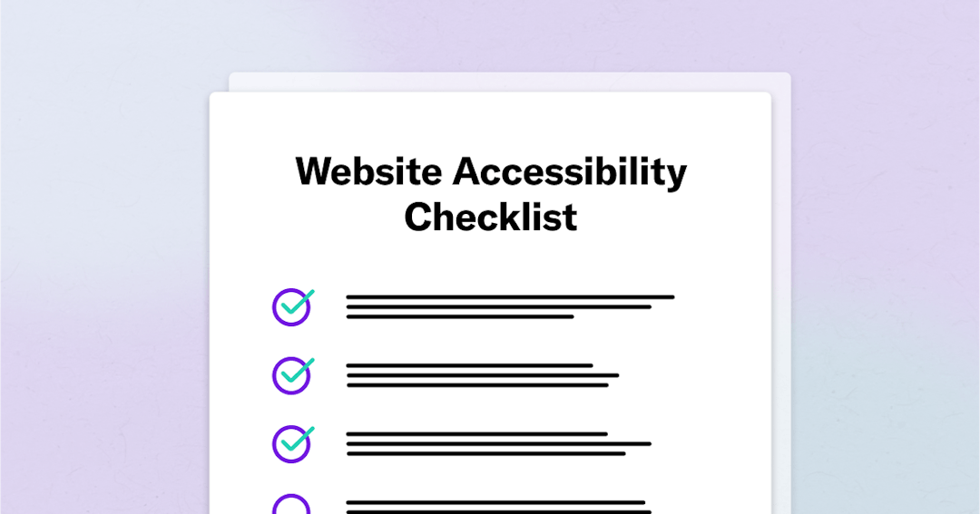Click the bottom line of third checklist item
This screenshot has width=980, height=514.
486,453
